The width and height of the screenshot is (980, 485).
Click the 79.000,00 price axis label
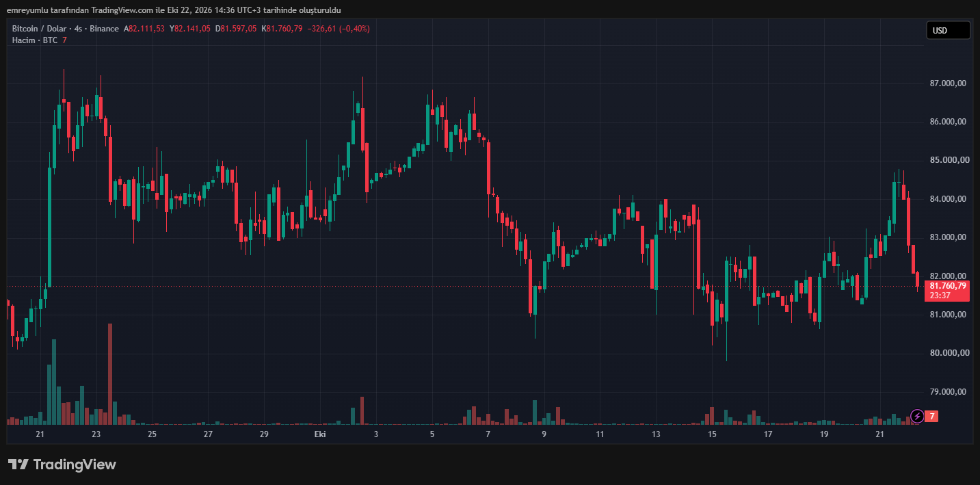948,392
